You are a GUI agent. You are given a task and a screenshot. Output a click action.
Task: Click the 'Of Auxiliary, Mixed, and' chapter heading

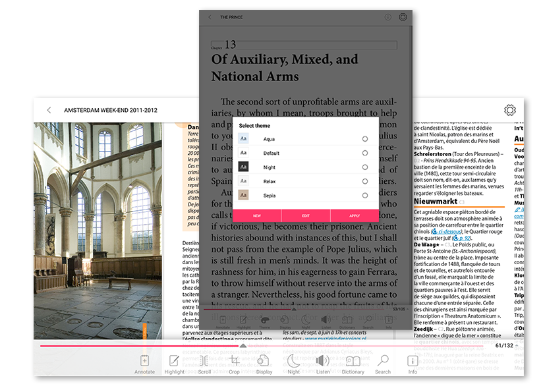(285, 59)
